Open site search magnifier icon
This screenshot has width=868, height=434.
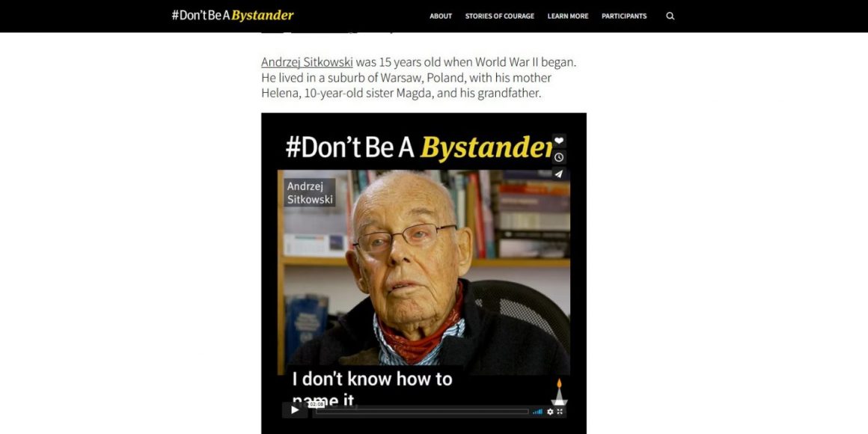tap(670, 16)
